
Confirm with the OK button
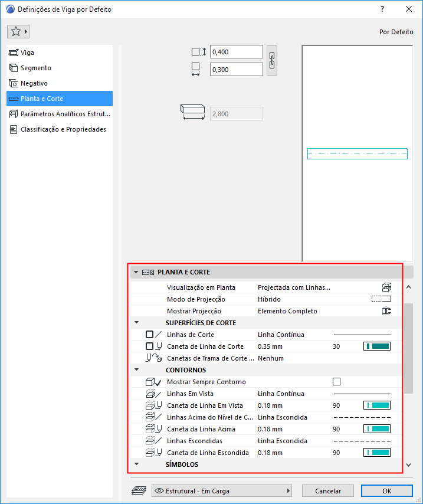(x=386, y=491)
